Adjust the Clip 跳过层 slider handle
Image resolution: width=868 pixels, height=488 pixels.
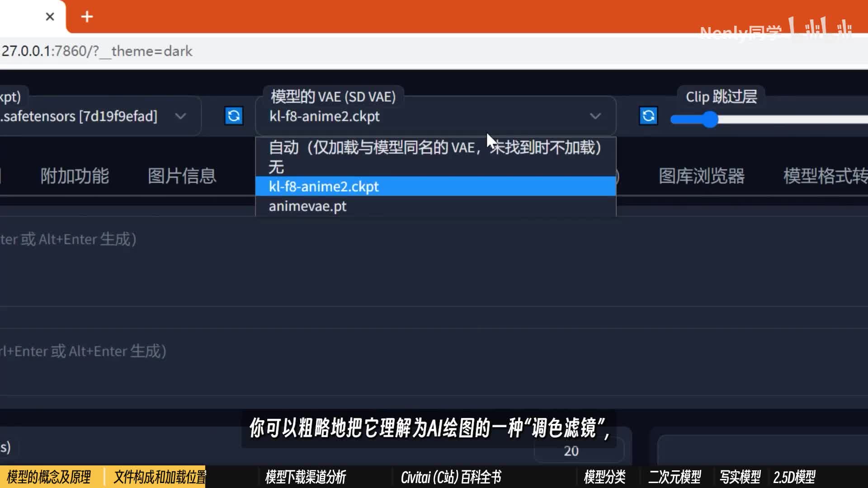710,119
